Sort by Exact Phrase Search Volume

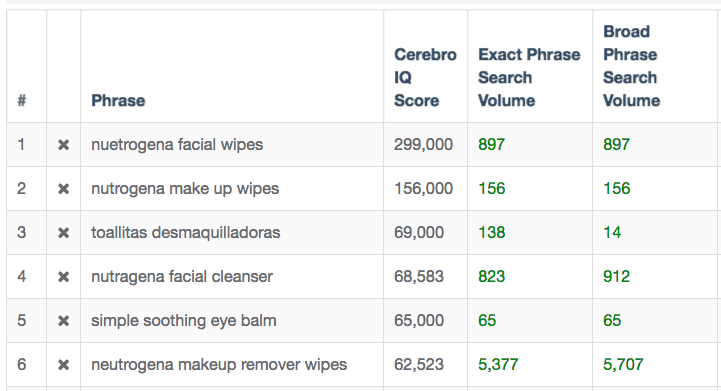pos(529,77)
